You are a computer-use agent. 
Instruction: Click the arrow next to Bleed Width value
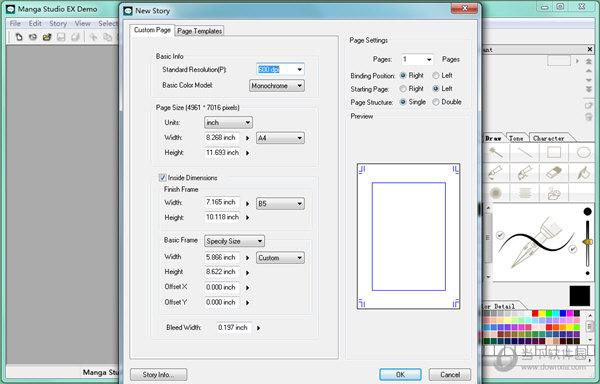coord(258,328)
